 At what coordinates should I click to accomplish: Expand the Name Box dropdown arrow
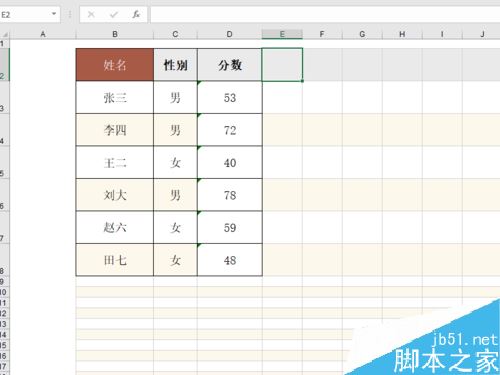click(54, 14)
